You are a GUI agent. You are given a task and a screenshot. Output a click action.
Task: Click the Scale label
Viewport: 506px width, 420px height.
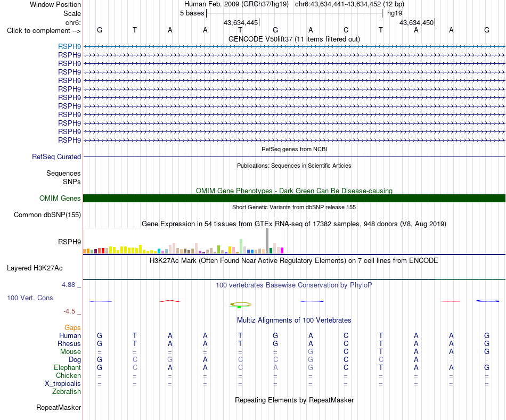coord(72,13)
